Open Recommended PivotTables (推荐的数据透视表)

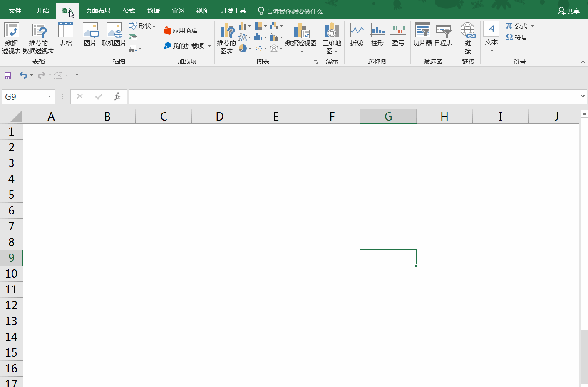[x=38, y=38]
